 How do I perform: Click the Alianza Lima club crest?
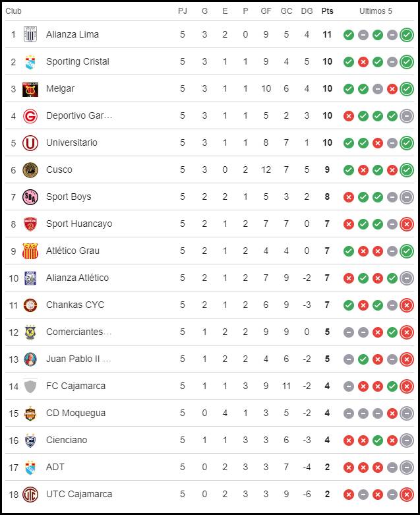30,34
